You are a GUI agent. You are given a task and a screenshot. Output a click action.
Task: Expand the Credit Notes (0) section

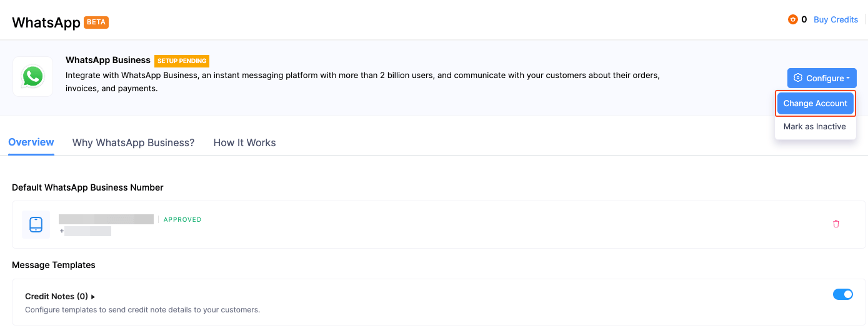(x=60, y=297)
